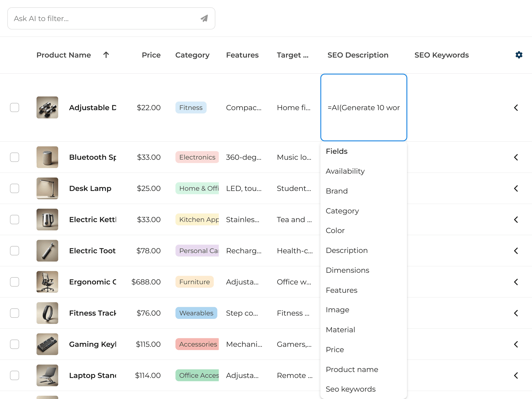Check the Desk Lamp row checkbox

click(x=15, y=188)
